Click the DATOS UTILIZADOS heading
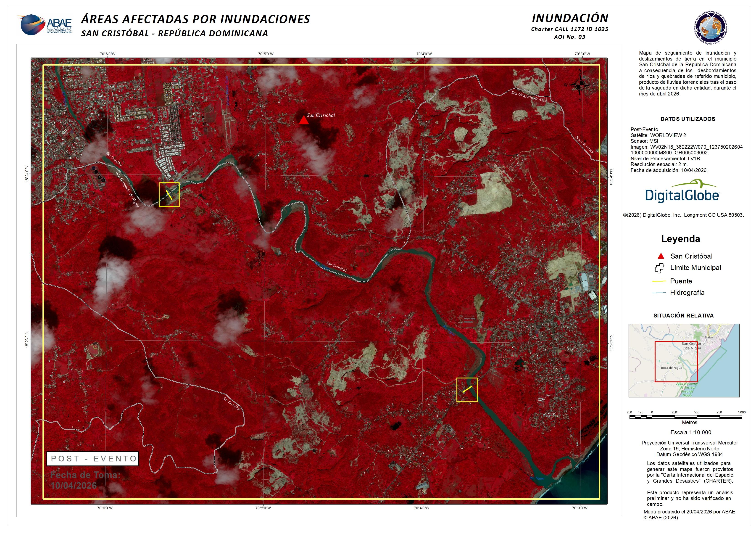 pyautogui.click(x=688, y=119)
